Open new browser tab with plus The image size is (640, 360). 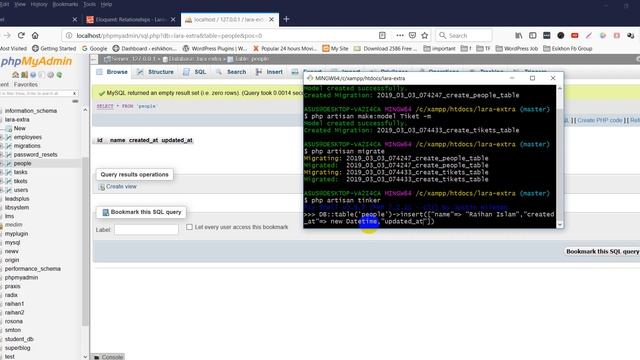pos(286,19)
